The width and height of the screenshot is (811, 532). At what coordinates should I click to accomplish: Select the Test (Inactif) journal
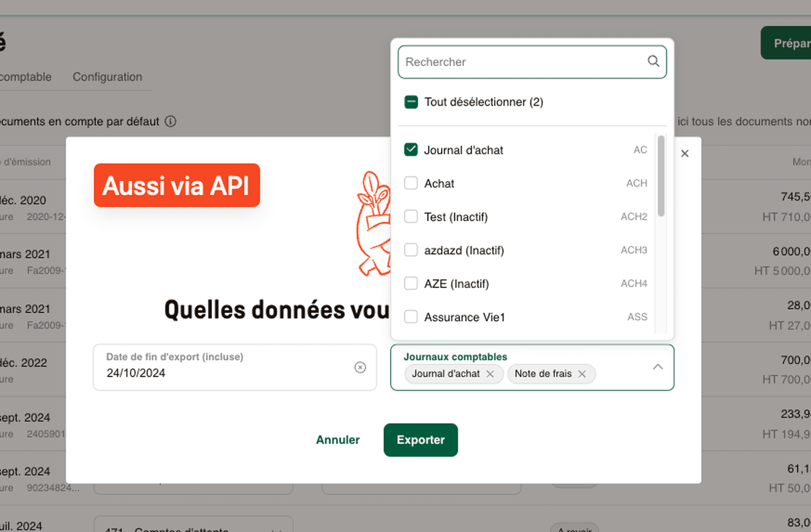(411, 216)
